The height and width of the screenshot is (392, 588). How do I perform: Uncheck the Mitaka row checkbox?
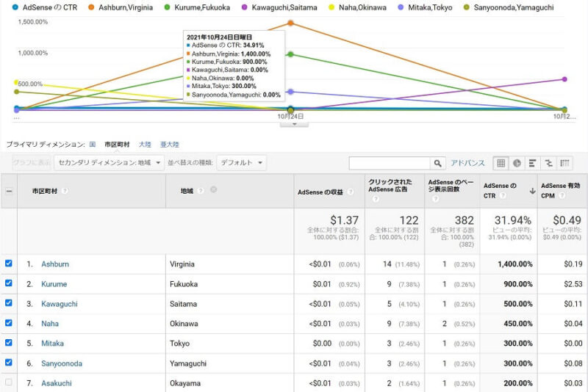click(9, 343)
